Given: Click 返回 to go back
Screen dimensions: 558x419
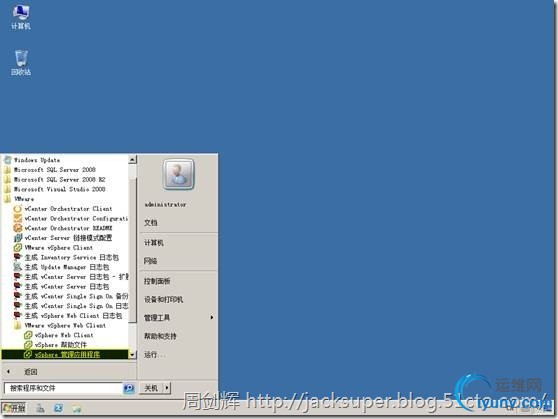Looking at the screenshot, I should (31, 372).
